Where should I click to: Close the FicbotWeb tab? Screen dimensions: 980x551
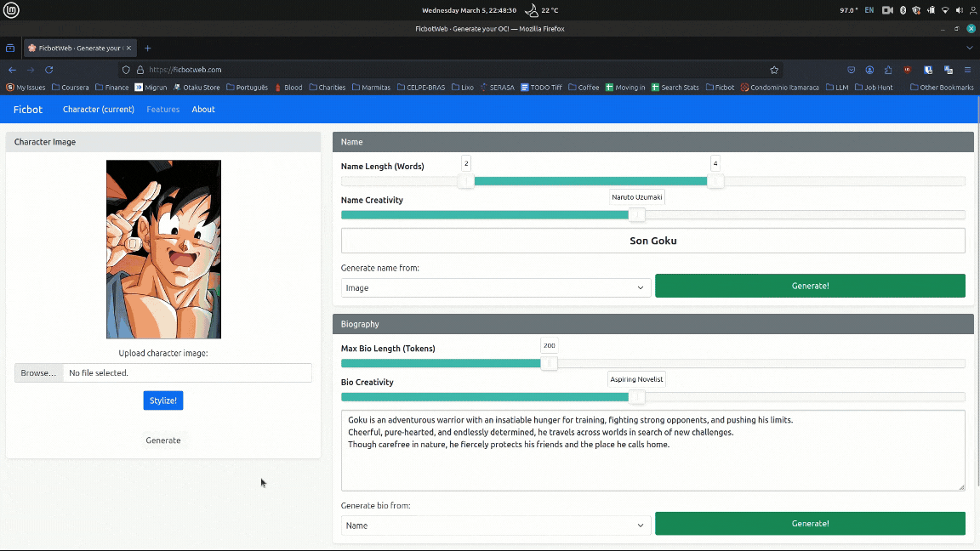(128, 48)
